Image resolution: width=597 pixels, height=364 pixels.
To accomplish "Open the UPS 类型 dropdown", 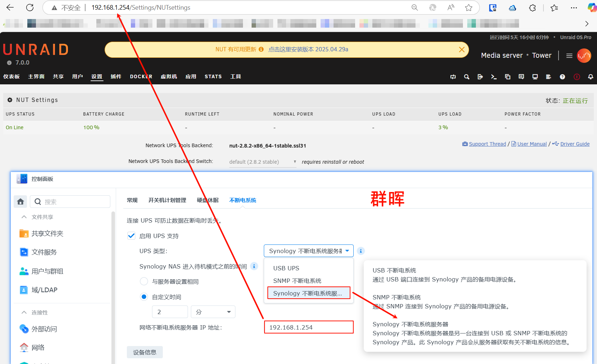I will coord(308,251).
